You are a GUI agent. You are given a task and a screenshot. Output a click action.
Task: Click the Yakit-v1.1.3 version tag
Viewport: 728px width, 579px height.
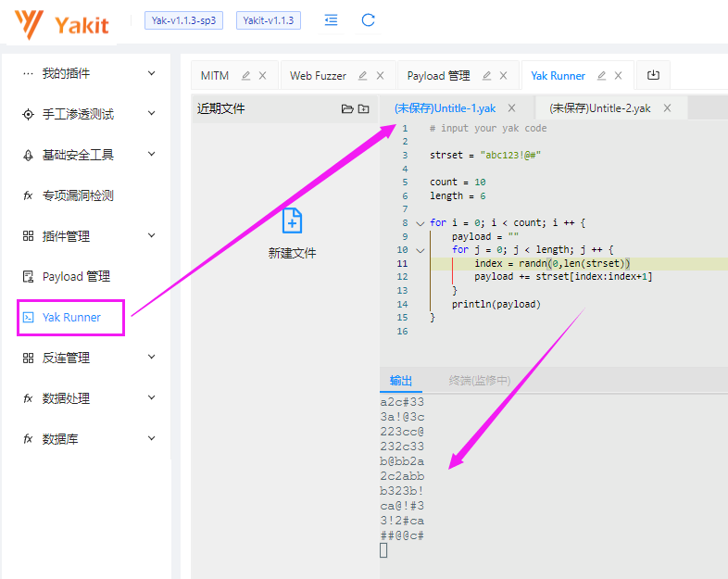[x=269, y=20]
